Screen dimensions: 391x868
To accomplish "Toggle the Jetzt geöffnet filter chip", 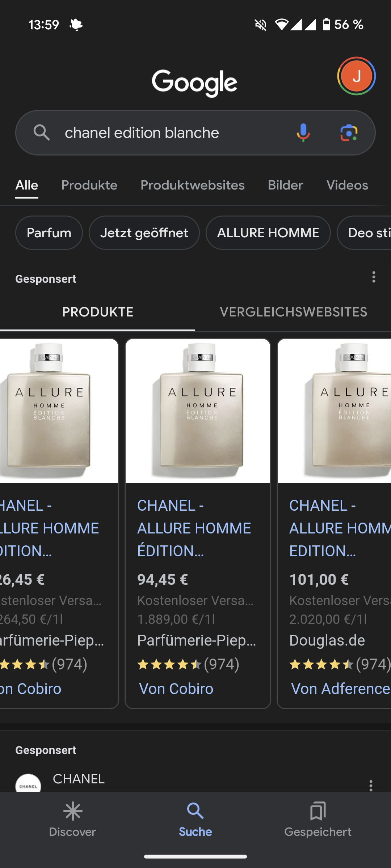I will [144, 233].
